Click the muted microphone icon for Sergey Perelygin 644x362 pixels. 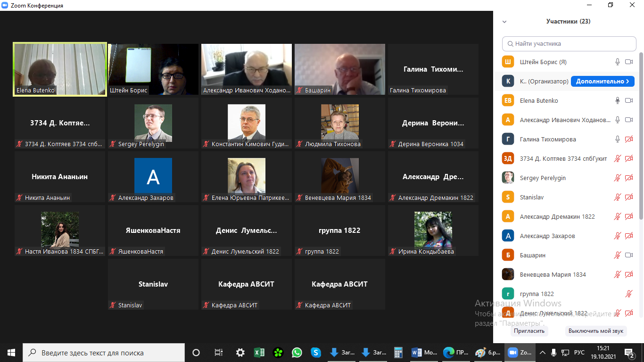[617, 178]
